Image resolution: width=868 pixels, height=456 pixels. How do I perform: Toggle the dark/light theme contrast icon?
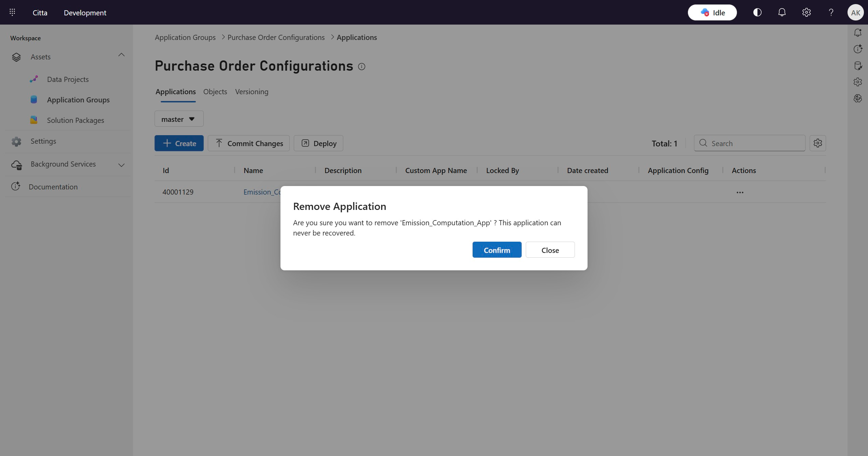pos(757,12)
